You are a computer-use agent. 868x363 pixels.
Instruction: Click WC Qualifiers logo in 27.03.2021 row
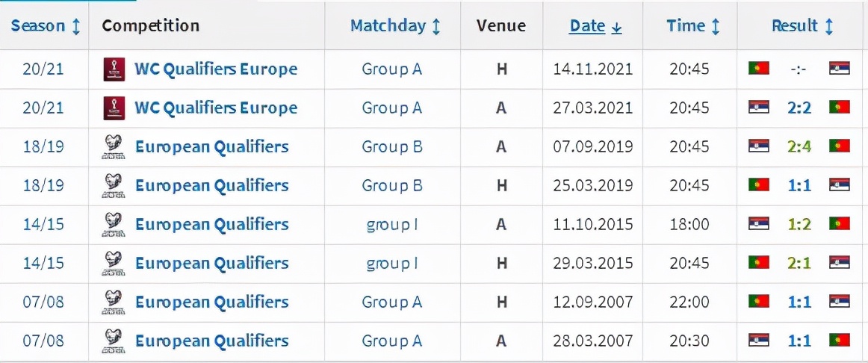pos(113,108)
